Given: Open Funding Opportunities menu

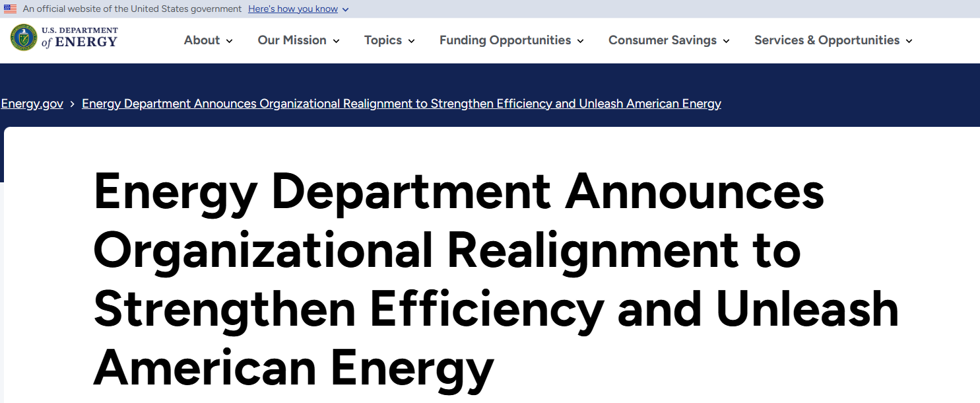Looking at the screenshot, I should click(505, 40).
